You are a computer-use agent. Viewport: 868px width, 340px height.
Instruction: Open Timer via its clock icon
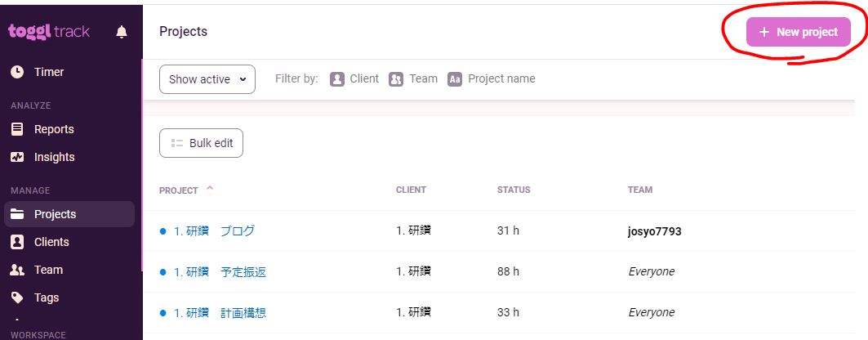(x=17, y=72)
